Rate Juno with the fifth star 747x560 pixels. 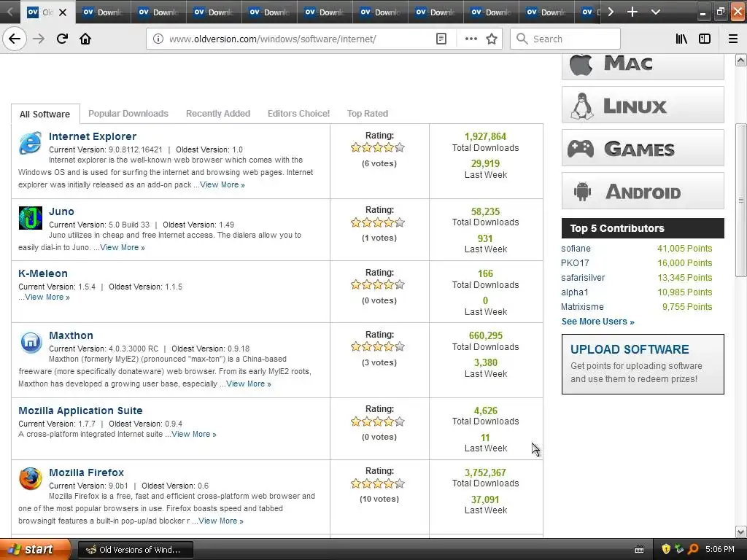pos(400,222)
